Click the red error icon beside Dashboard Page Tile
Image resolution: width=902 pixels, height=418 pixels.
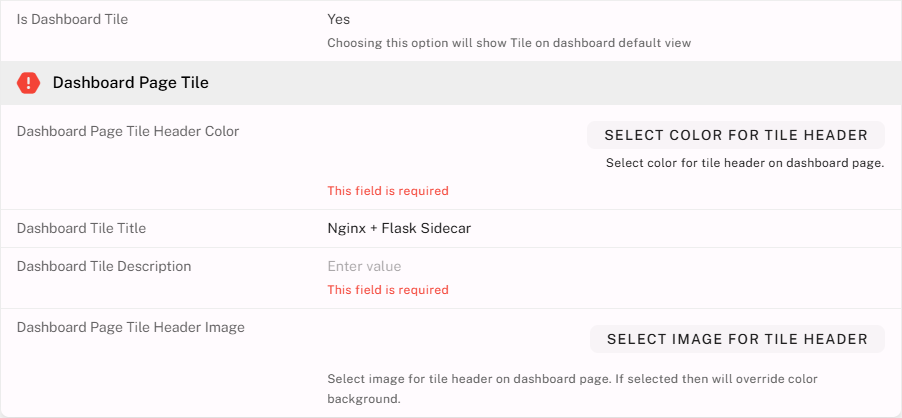tap(29, 83)
